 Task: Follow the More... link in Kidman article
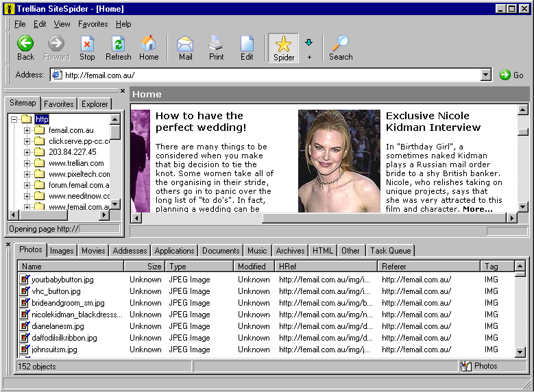(x=478, y=209)
